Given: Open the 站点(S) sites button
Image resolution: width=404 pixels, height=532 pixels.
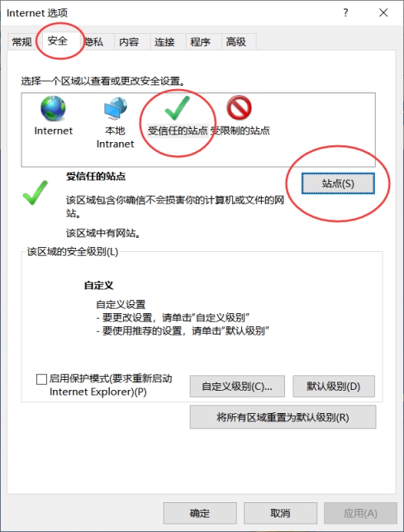Looking at the screenshot, I should [338, 183].
